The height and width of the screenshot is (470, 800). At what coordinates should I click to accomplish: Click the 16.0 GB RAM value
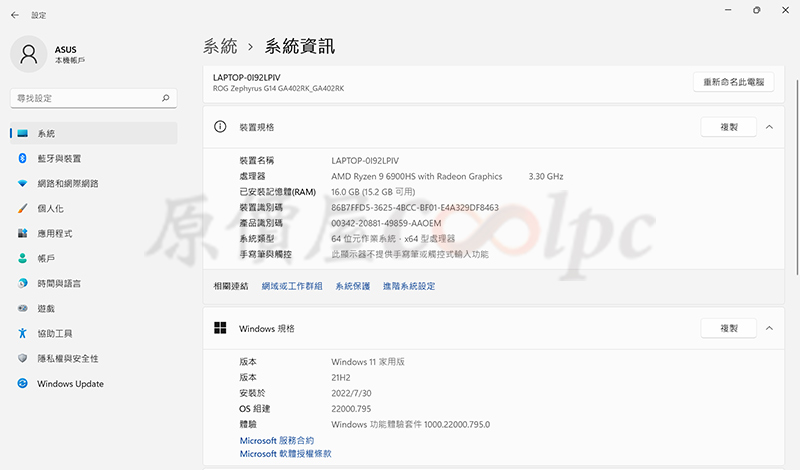coord(373,192)
